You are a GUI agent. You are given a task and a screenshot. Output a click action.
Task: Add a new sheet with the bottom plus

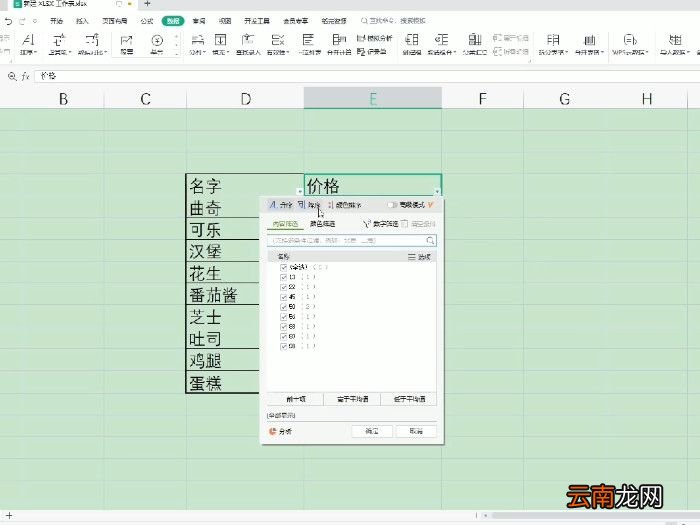pos(9,516)
